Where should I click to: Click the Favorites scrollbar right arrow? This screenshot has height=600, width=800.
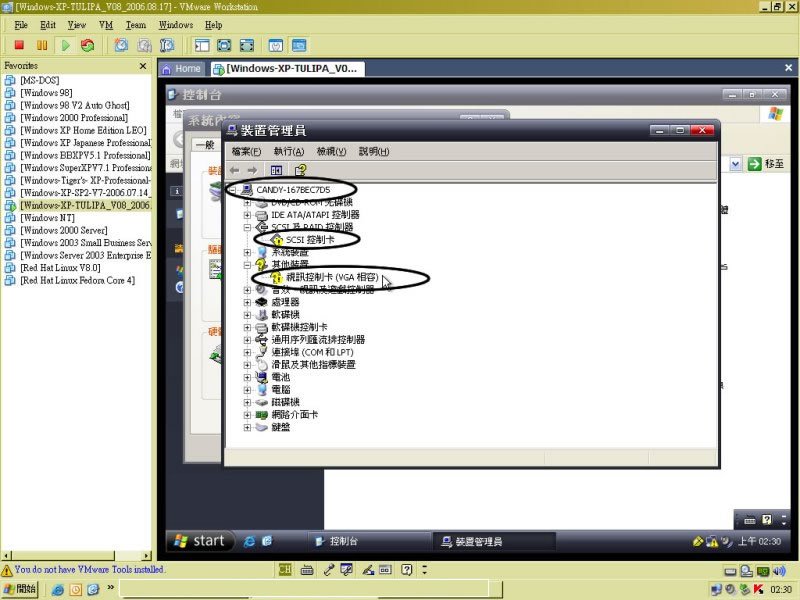pos(147,556)
